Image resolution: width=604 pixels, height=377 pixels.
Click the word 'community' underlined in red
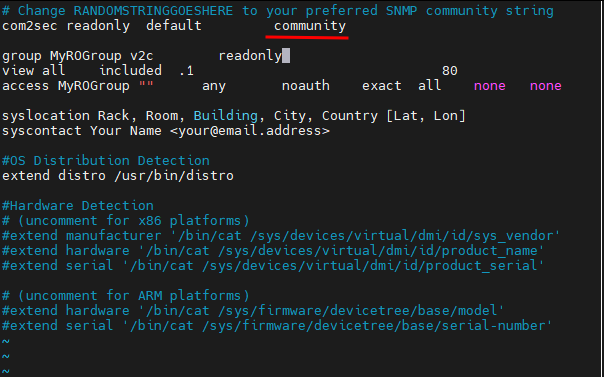pos(310,27)
